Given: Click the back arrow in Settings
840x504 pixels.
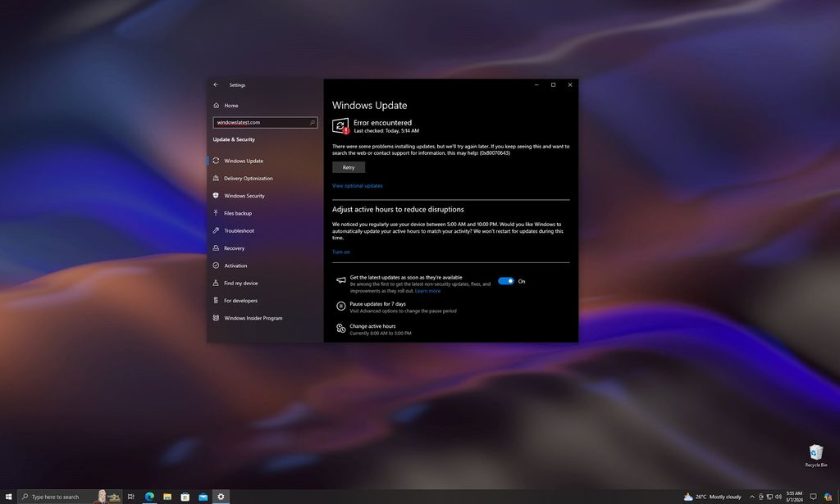Looking at the screenshot, I should point(216,84).
